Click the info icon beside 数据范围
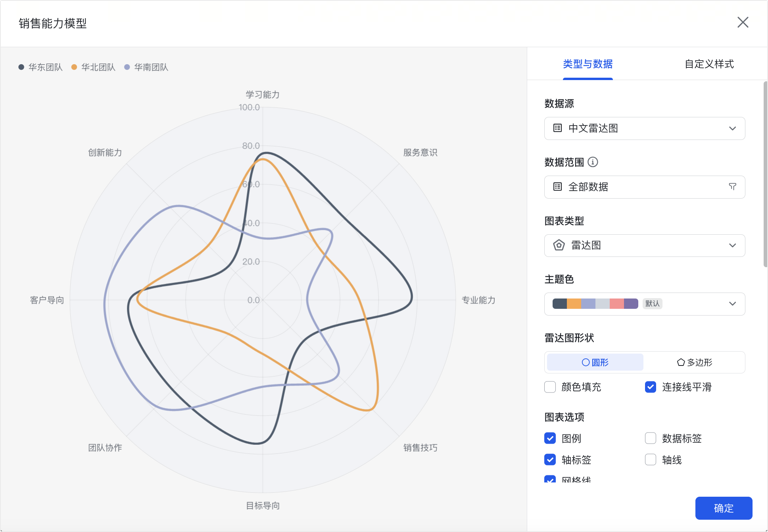Screen dimensions: 768x532 pos(593,162)
